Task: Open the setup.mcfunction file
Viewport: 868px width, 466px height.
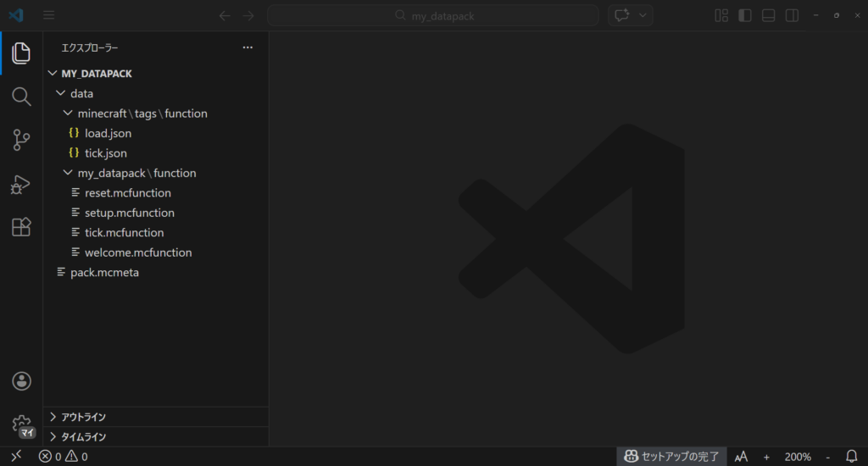Action: pos(129,213)
